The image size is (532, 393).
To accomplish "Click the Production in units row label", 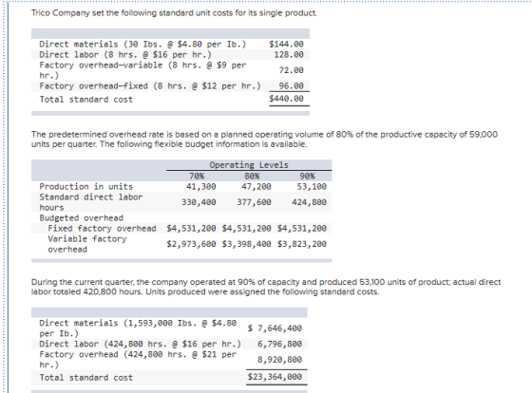I will point(86,186).
